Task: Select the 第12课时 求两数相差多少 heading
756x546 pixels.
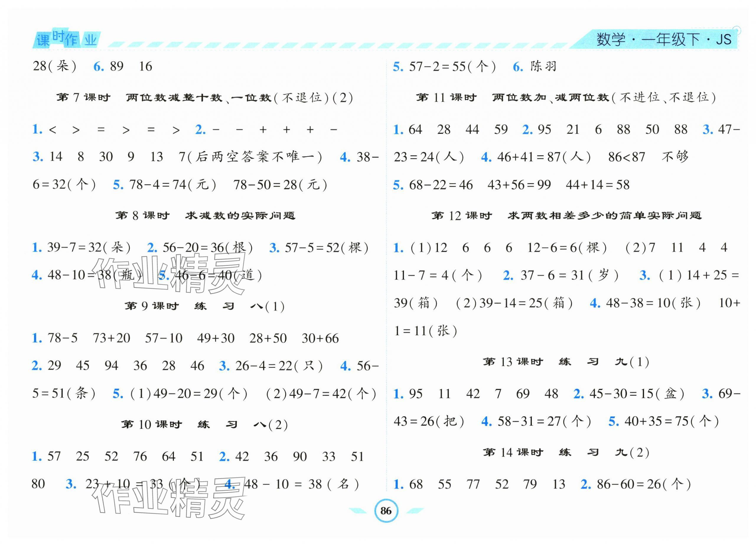Action: tap(566, 216)
